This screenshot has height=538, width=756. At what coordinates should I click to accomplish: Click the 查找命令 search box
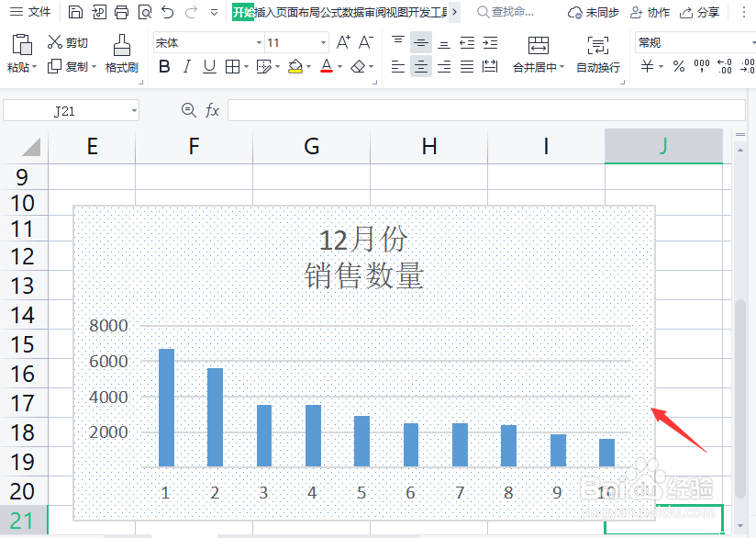pos(506,12)
